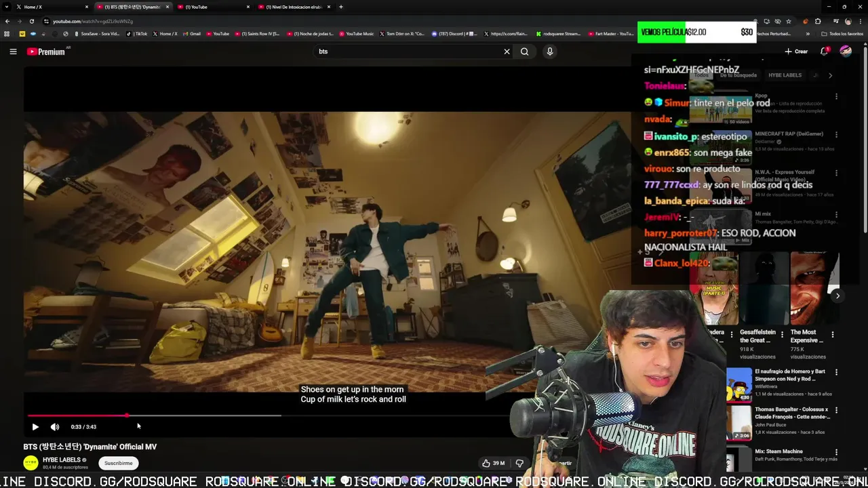Open the SoraSave bookmark

pyautogui.click(x=97, y=34)
